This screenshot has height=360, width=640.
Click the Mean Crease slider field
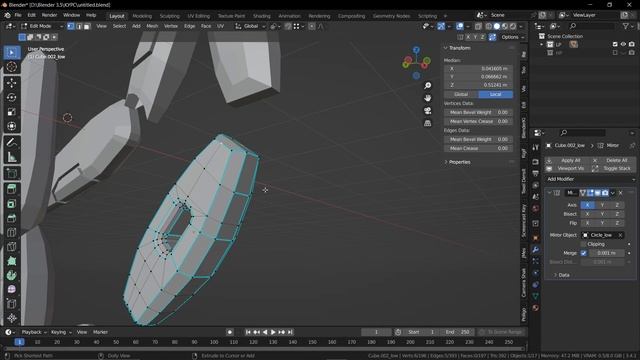(x=478, y=149)
